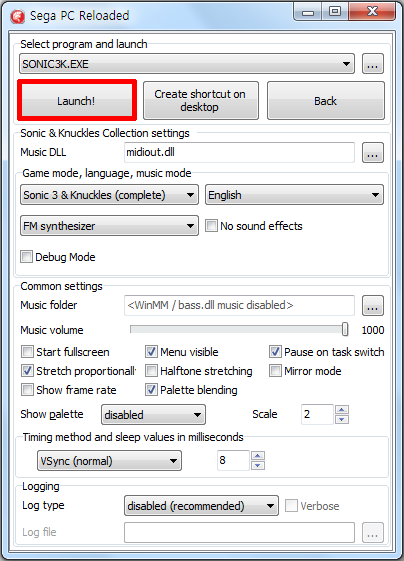Open program selection dropdown showing SONIC3K.EXE
This screenshot has height=561, width=404.
pyautogui.click(x=187, y=64)
